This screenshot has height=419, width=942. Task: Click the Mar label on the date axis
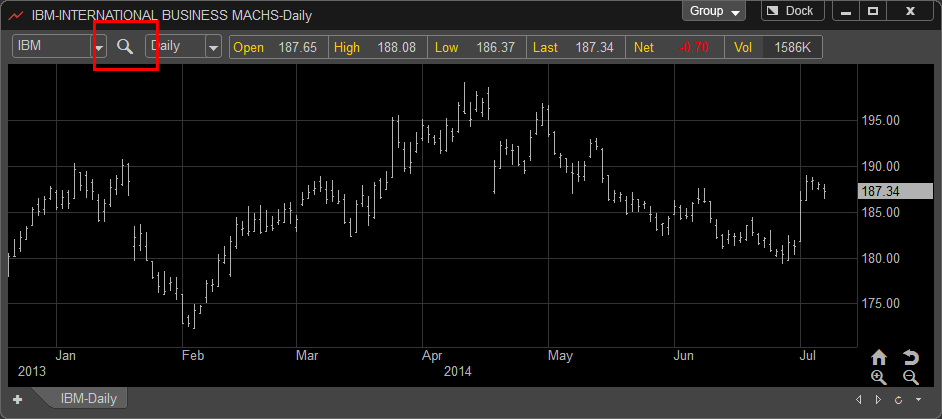tap(307, 356)
